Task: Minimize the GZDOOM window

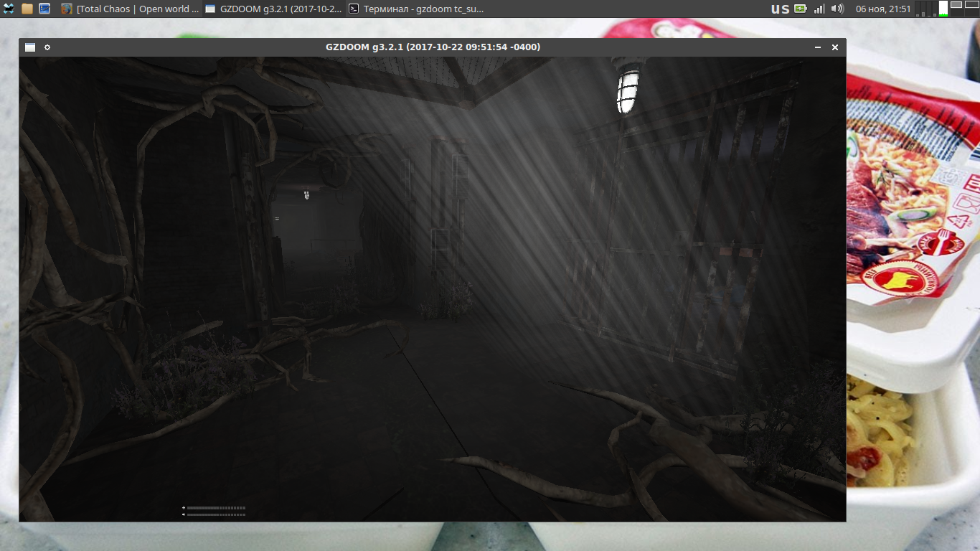Action: (x=818, y=47)
